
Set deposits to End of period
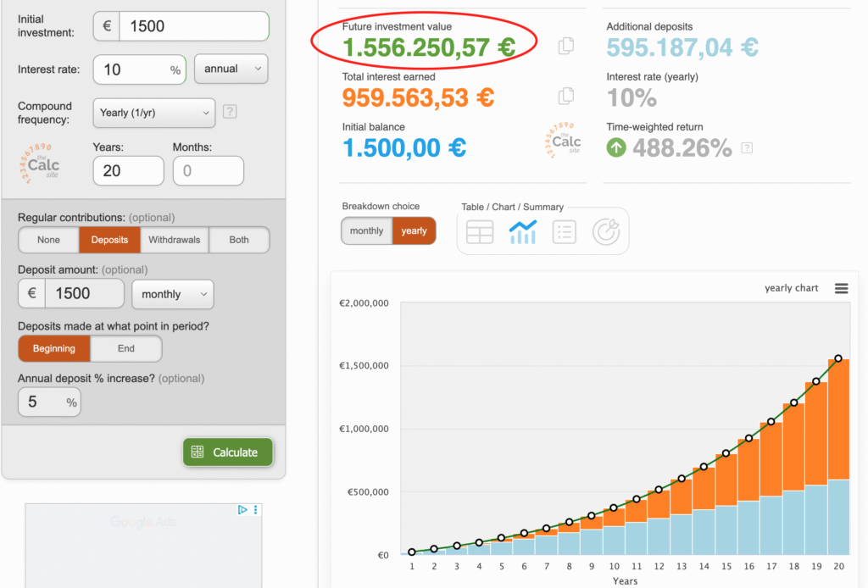(x=125, y=348)
